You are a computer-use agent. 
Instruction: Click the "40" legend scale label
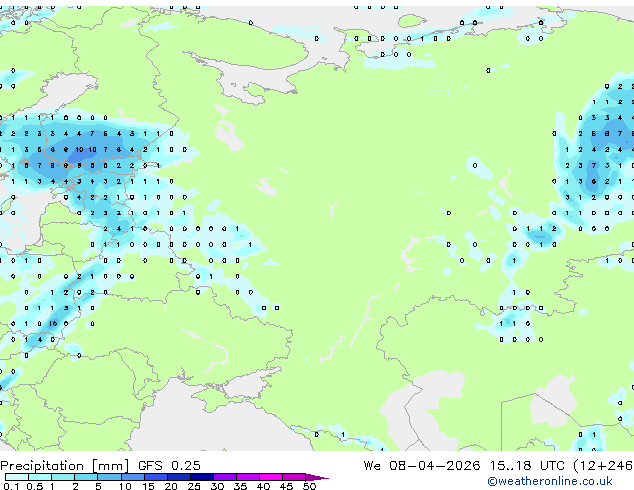(263, 486)
